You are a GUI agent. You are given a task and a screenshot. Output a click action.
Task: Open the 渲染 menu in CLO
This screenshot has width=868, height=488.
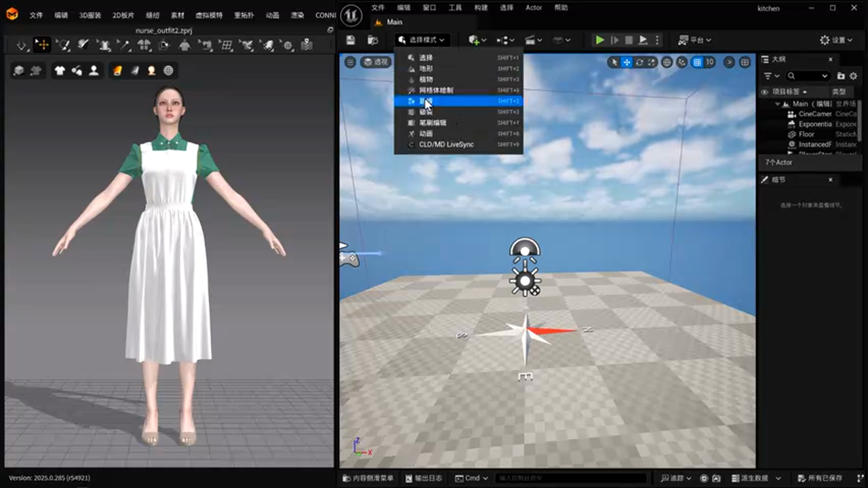click(297, 15)
